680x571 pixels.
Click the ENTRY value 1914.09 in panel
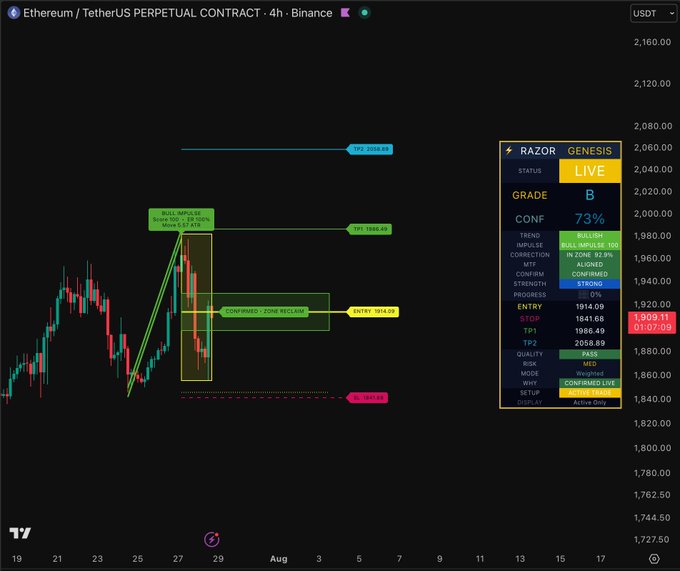point(589,307)
